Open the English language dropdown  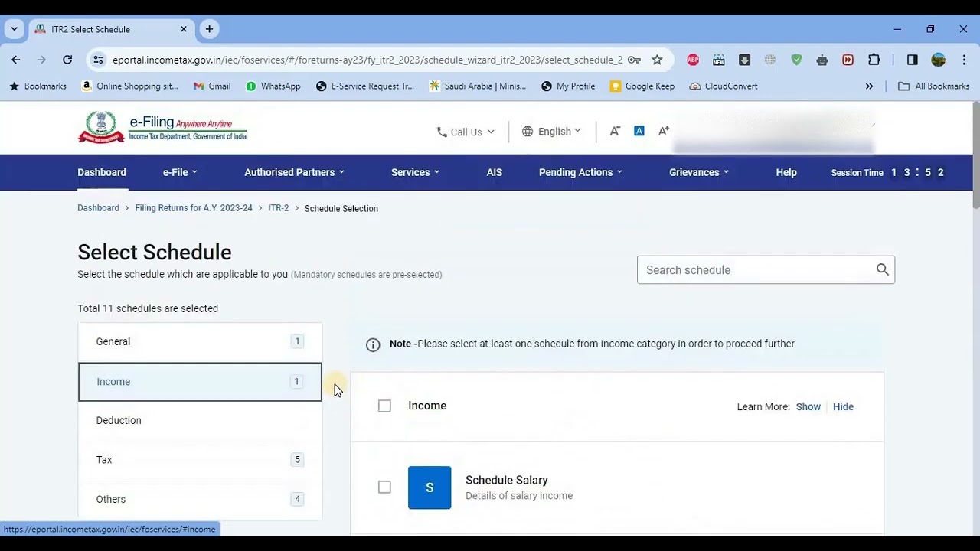551,132
